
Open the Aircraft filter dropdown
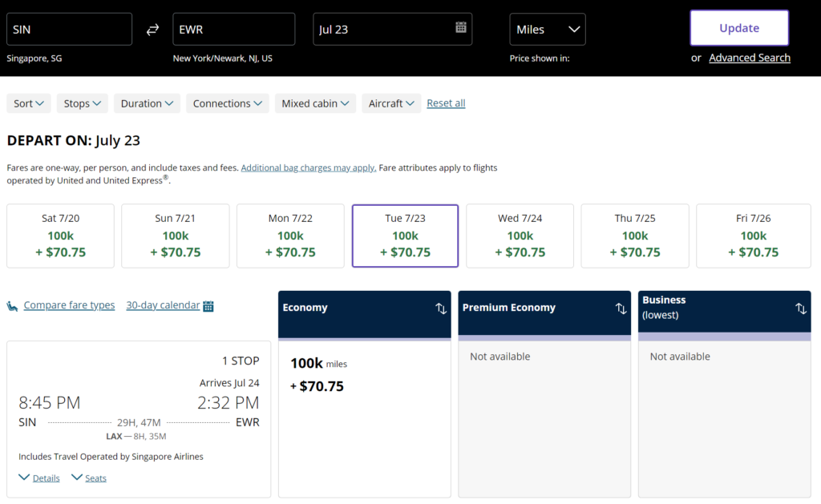click(x=391, y=103)
